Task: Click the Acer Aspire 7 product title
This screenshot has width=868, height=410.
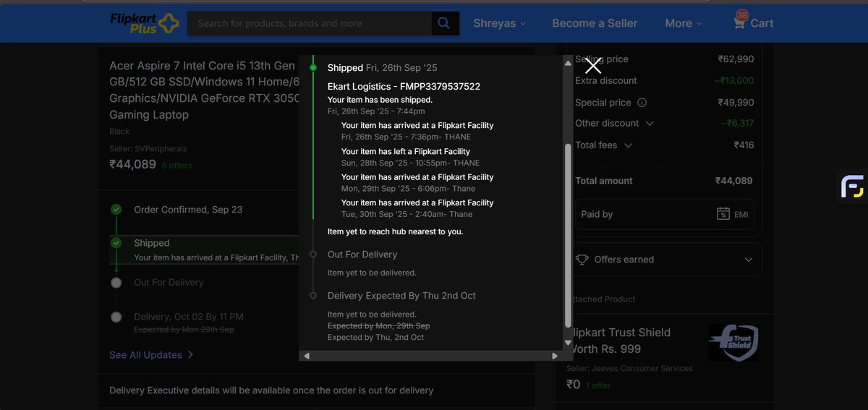Action: (x=204, y=90)
